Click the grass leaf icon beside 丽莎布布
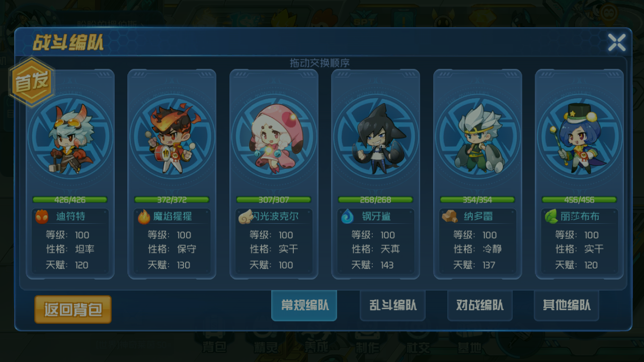644x362 pixels. click(x=551, y=217)
